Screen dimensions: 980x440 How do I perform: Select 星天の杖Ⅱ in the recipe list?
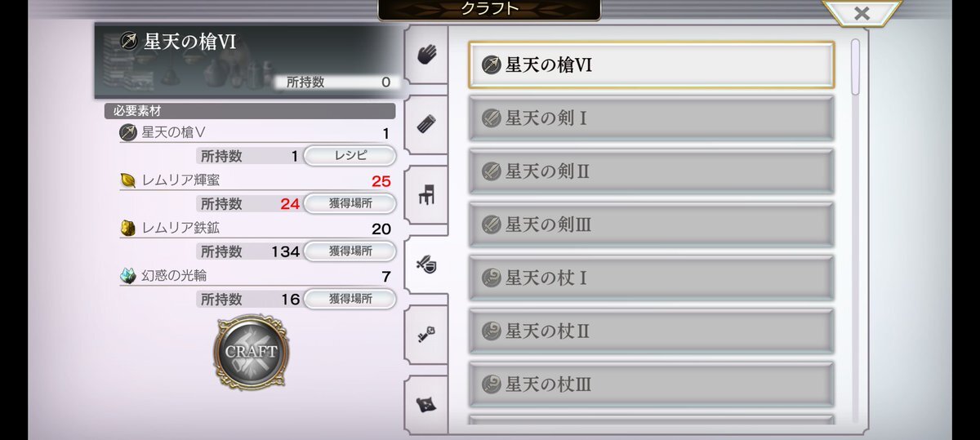[651, 331]
